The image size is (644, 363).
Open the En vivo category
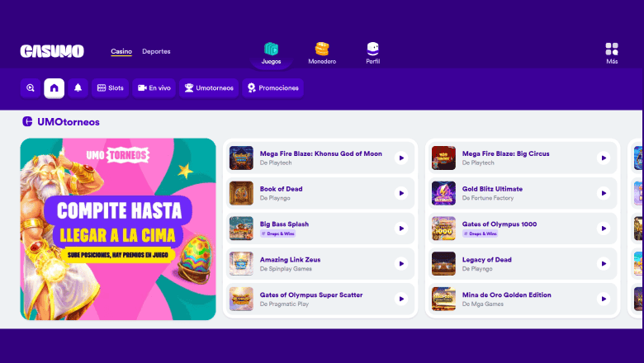tap(154, 87)
